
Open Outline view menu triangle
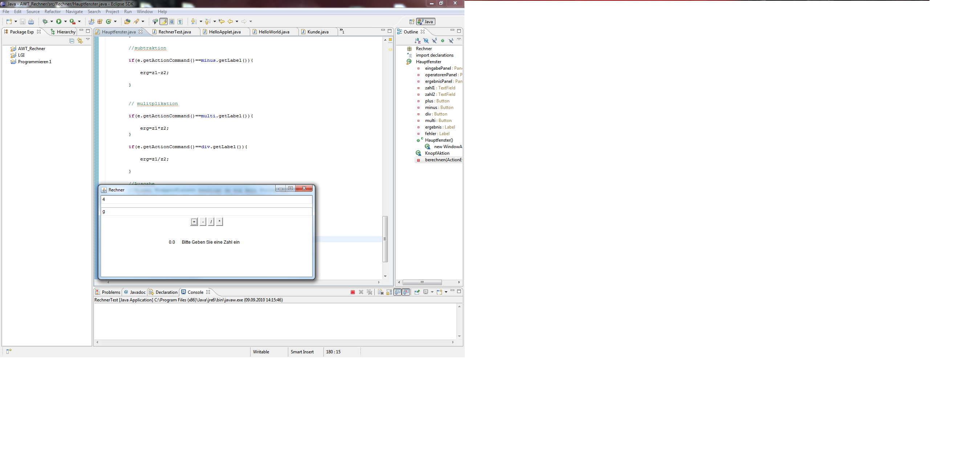click(459, 39)
